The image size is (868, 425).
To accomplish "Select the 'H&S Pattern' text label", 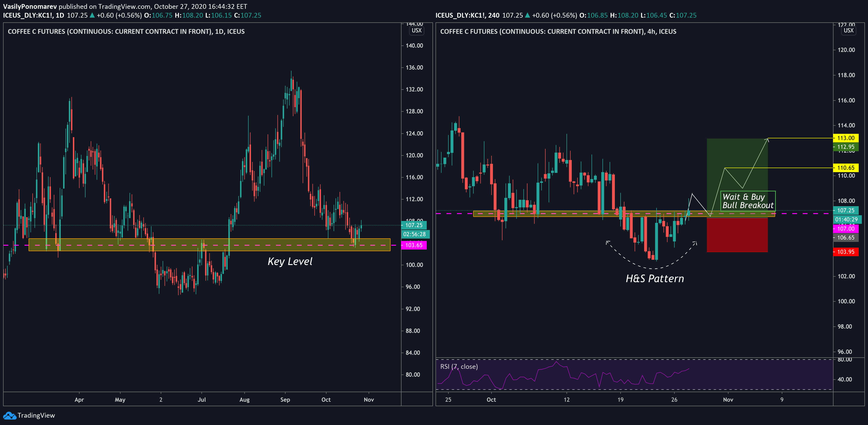I will click(x=655, y=279).
